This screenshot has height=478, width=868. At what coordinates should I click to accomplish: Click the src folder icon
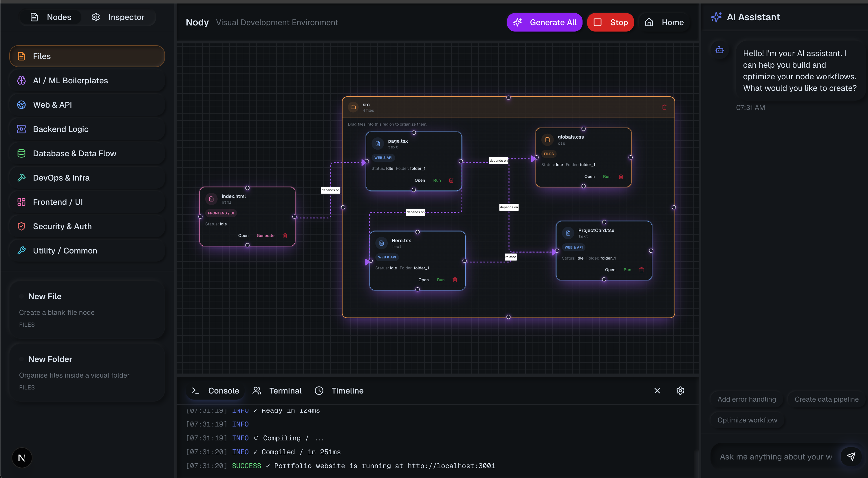click(x=353, y=107)
